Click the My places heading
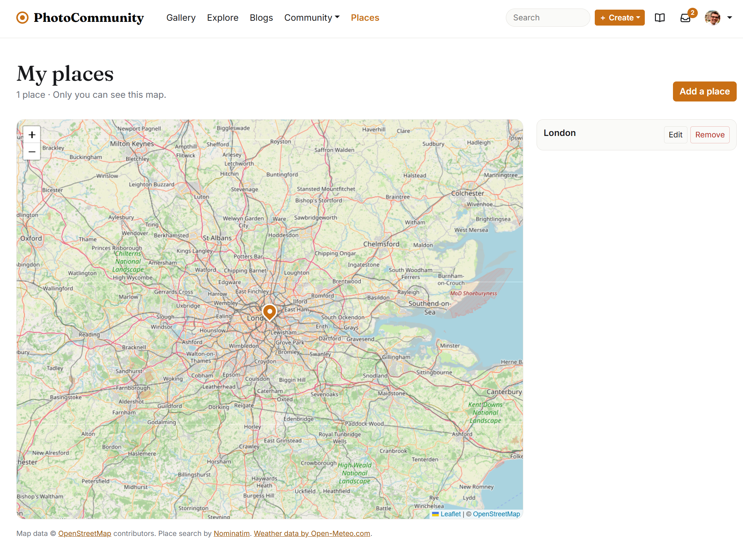Screen dimensions: 743x560 click(x=65, y=73)
